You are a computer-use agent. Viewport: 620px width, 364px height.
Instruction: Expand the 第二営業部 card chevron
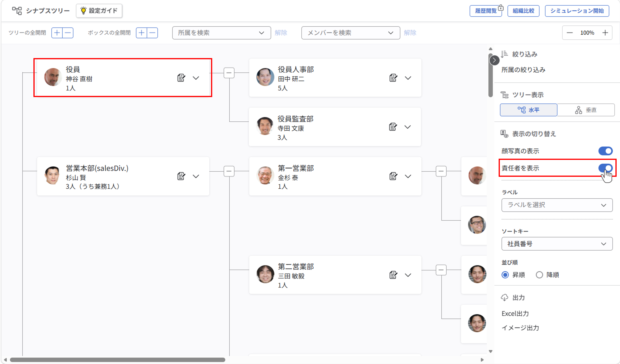coord(408,275)
